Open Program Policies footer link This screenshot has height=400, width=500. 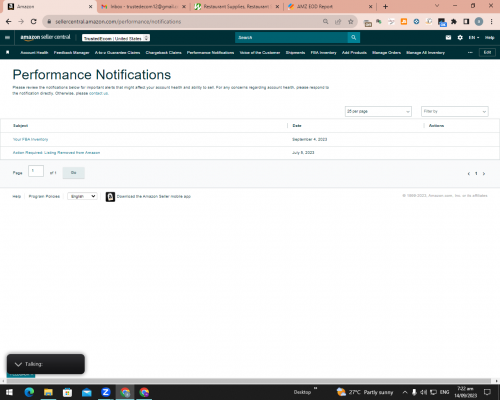44,196
